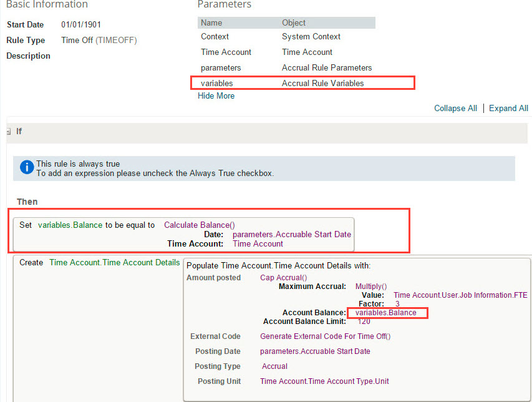
Task: Select the parameters row name
Action: 221,67
